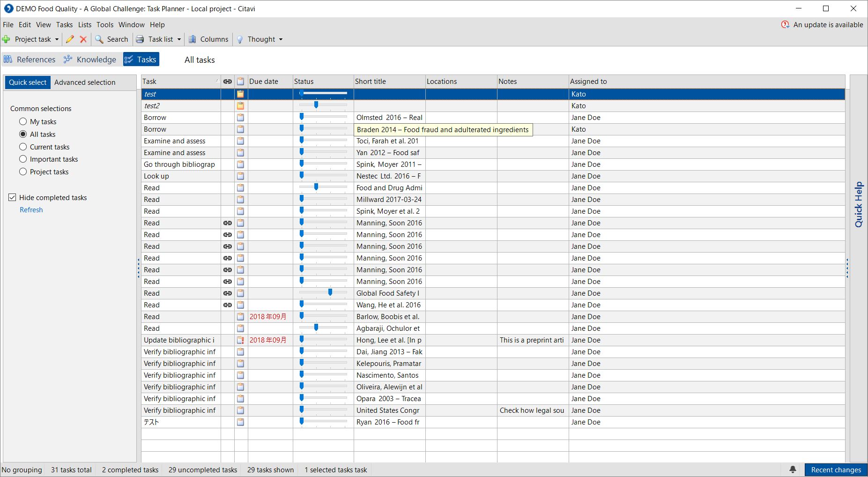The image size is (868, 477).
Task: Click the Refresh link
Action: tap(31, 210)
